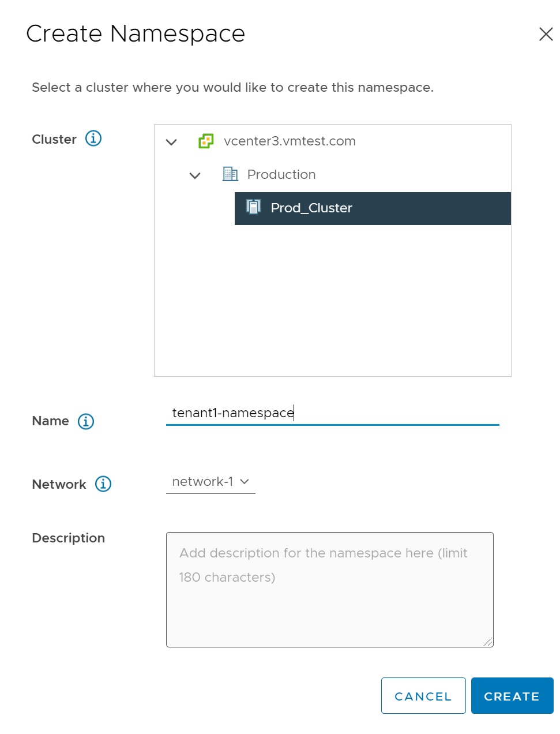
Task: Click the Description field label
Action: [x=69, y=538]
